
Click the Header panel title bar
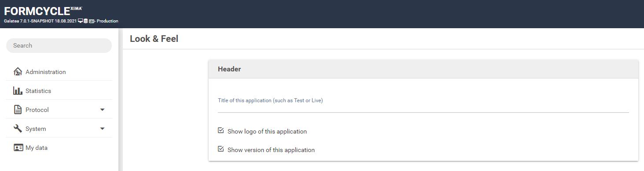tap(423, 69)
